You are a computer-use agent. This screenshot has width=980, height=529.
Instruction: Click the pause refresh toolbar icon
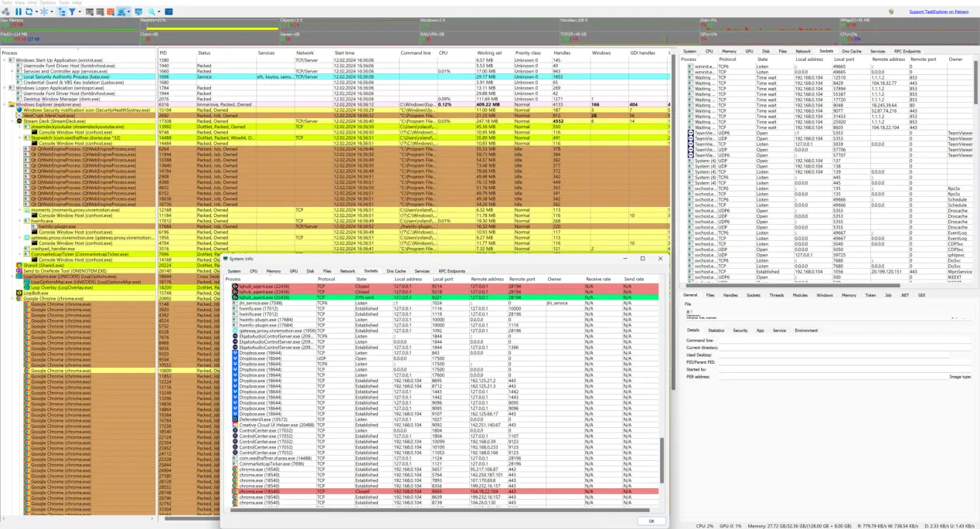tap(18, 12)
